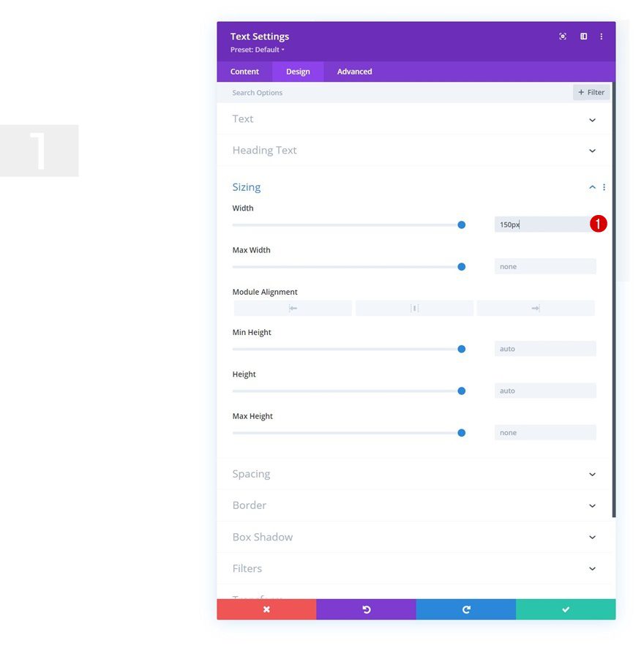The image size is (644, 648).
Task: Open the Sizing section options menu
Action: [604, 187]
